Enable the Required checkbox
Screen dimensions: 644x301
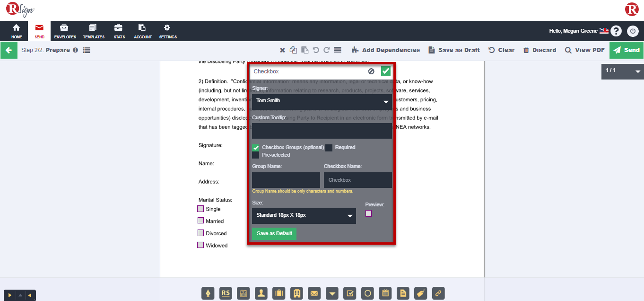pos(329,148)
